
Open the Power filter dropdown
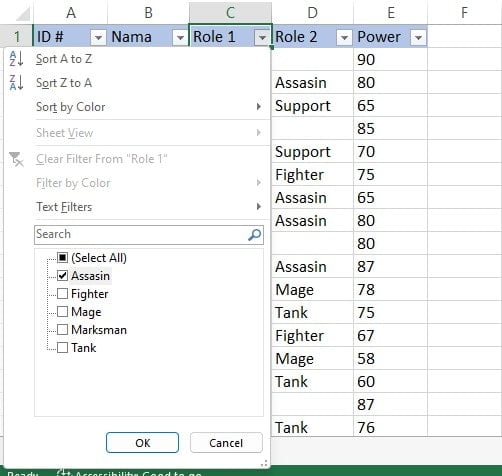[x=418, y=37]
